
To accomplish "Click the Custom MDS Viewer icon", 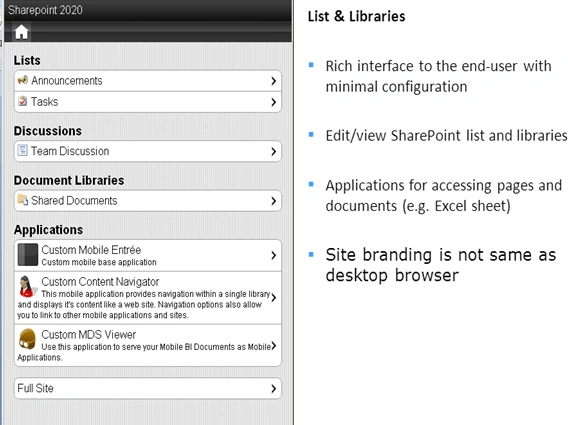I will pyautogui.click(x=28, y=338).
